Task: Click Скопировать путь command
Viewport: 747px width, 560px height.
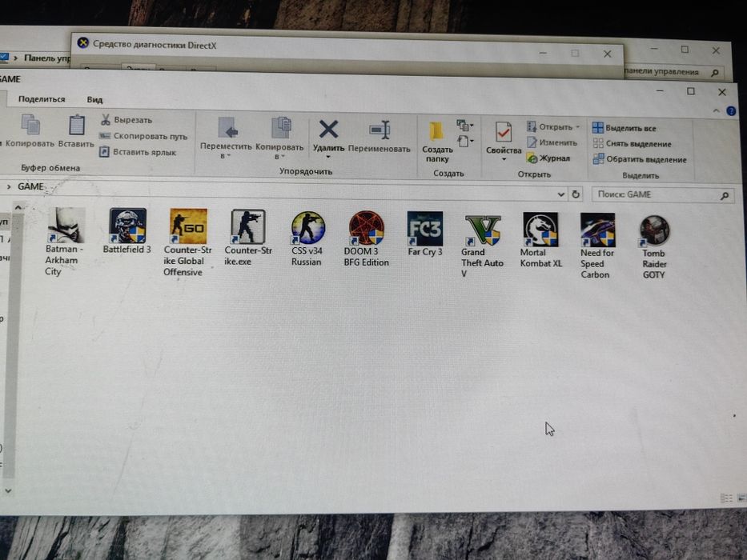Action: pos(143,136)
